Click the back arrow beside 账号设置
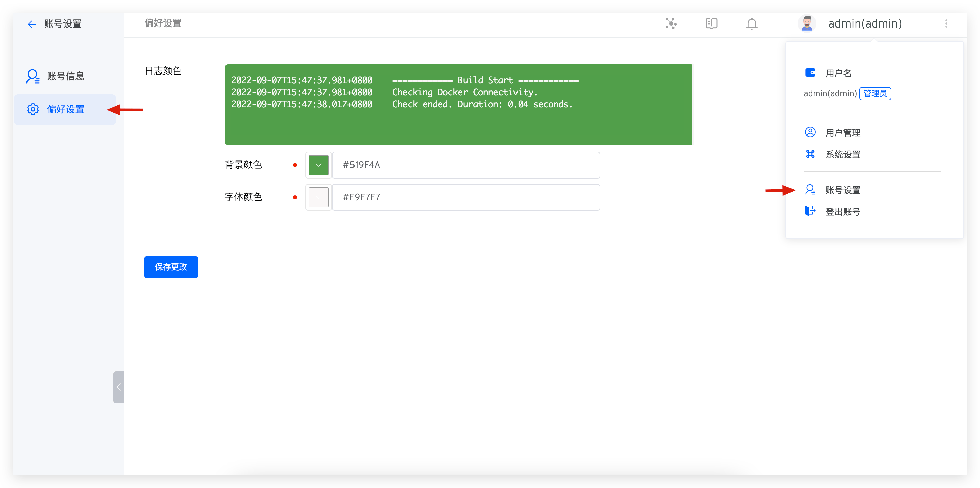Viewport: 980px width, 488px height. tap(32, 25)
